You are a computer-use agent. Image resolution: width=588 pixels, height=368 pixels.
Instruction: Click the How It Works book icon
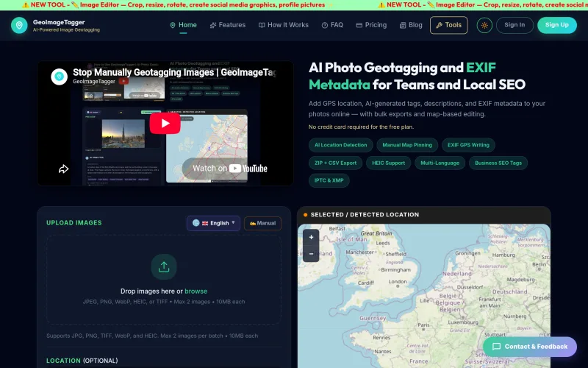click(262, 25)
